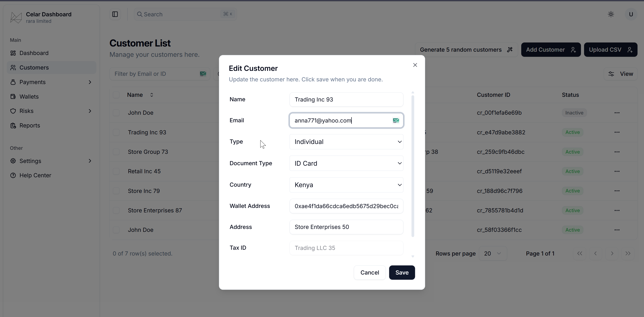Open the user avatar menu
Screen dimensions: 644x317
[631, 14]
